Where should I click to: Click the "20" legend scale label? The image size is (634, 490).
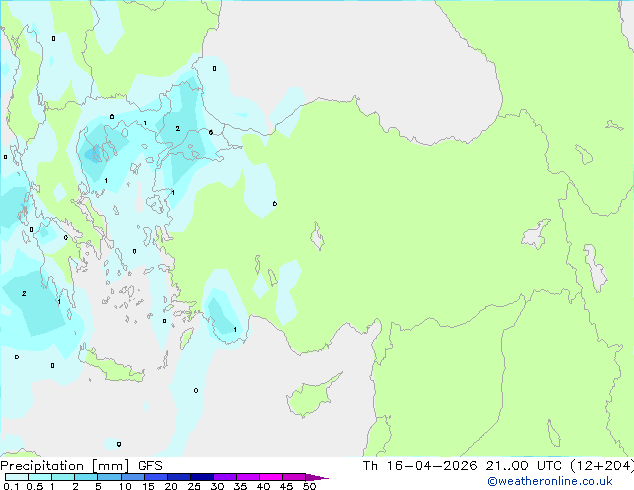[x=171, y=486]
